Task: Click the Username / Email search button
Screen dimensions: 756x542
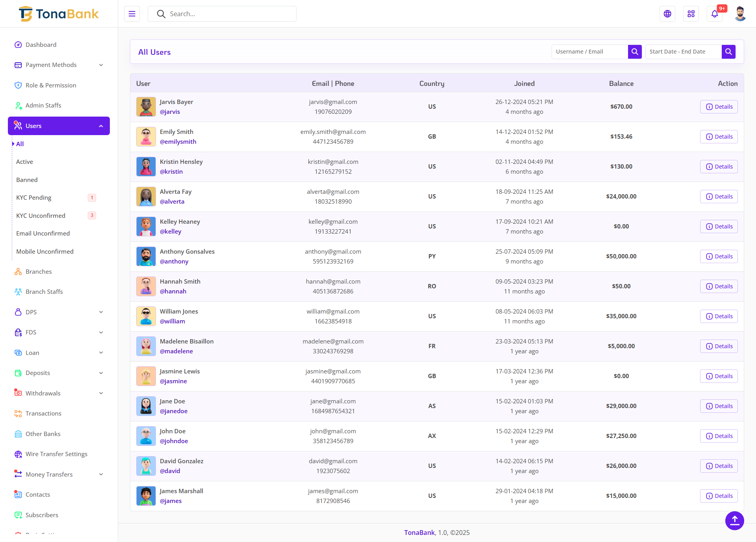Action: coord(635,52)
